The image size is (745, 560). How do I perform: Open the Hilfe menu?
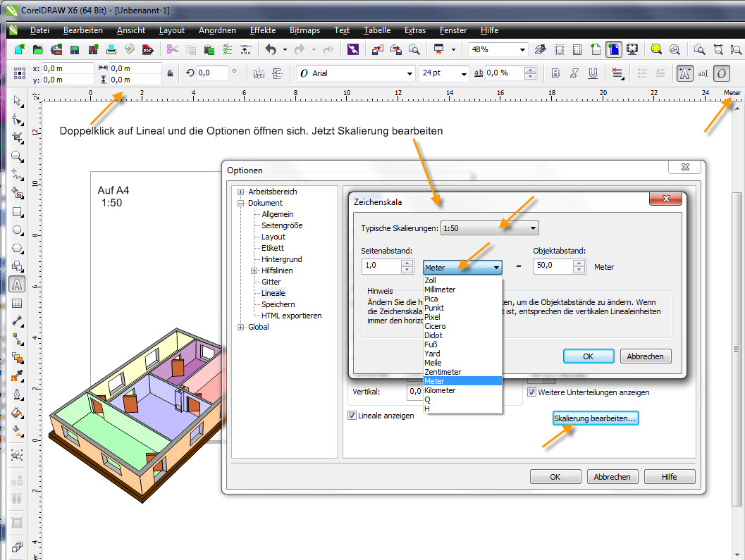click(489, 30)
